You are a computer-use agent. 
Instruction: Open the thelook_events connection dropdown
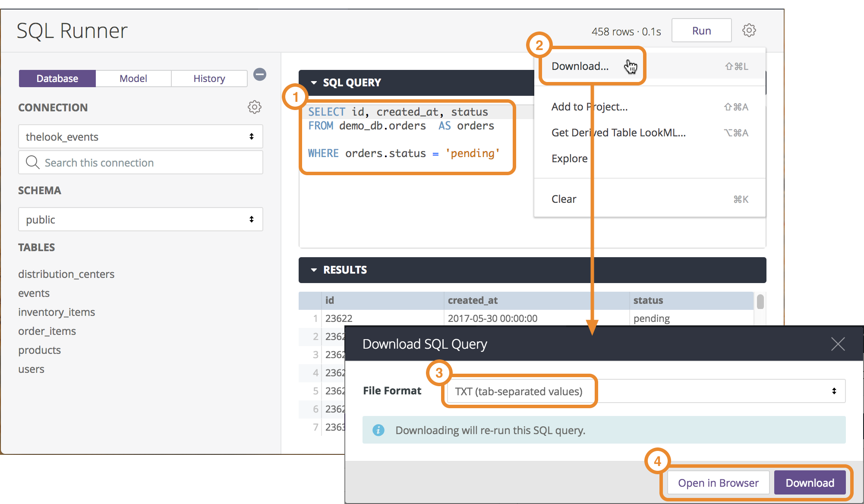(x=140, y=137)
